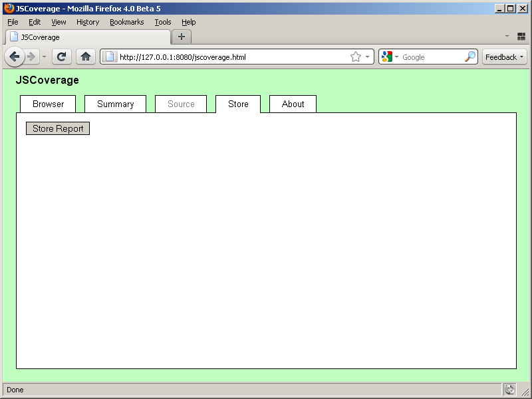Bookmark this page with the star icon
The height and width of the screenshot is (399, 532).
coord(356,57)
